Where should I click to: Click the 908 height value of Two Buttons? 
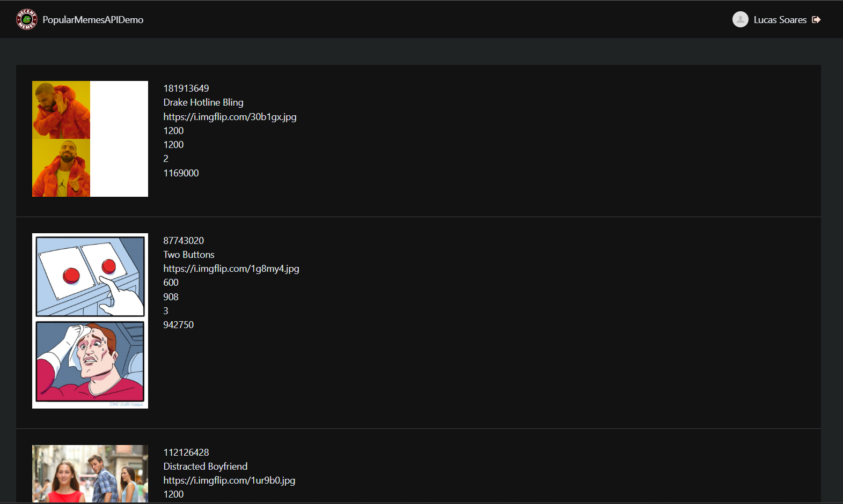point(171,297)
